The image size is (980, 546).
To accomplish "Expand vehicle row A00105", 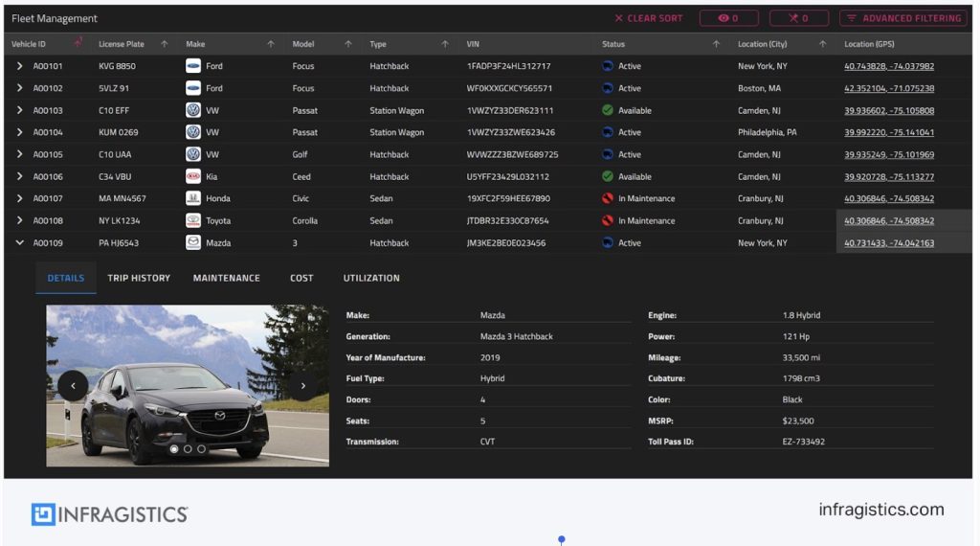I will tap(19, 154).
